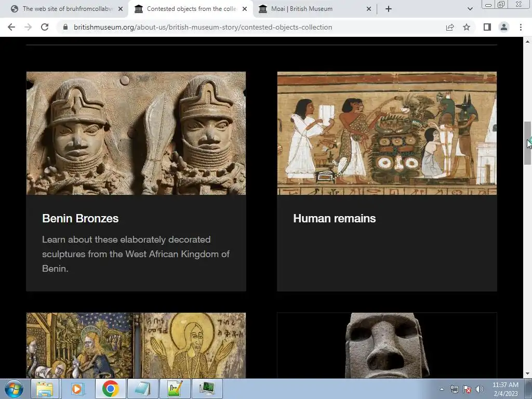Open the Benin Bronzes image

(x=136, y=133)
